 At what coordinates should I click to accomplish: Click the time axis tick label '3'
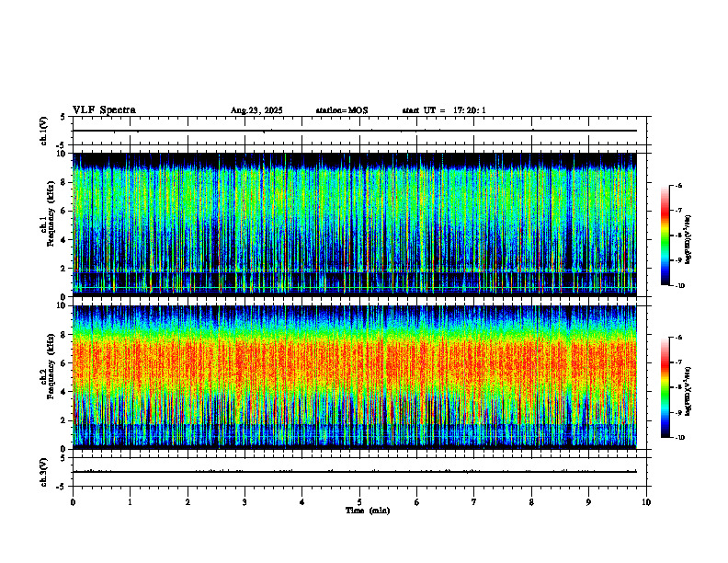coord(245,502)
